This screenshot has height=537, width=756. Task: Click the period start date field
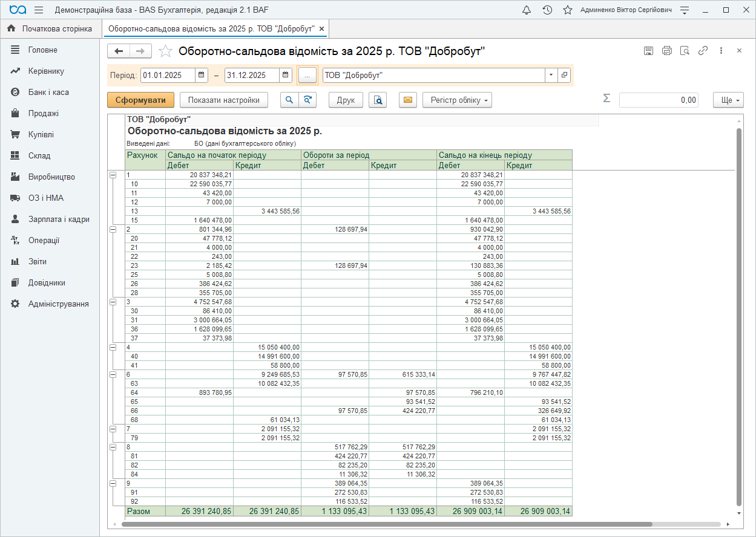[x=168, y=75]
